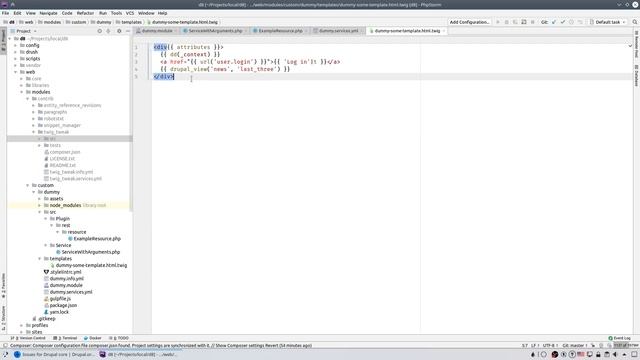Click the keyboard layout flag tray icon
Screen dimensions: 640x360
tap(580, 354)
